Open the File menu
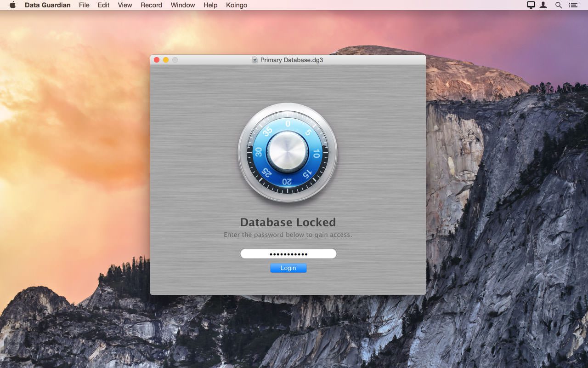Screen dimensions: 588x368 84,5
